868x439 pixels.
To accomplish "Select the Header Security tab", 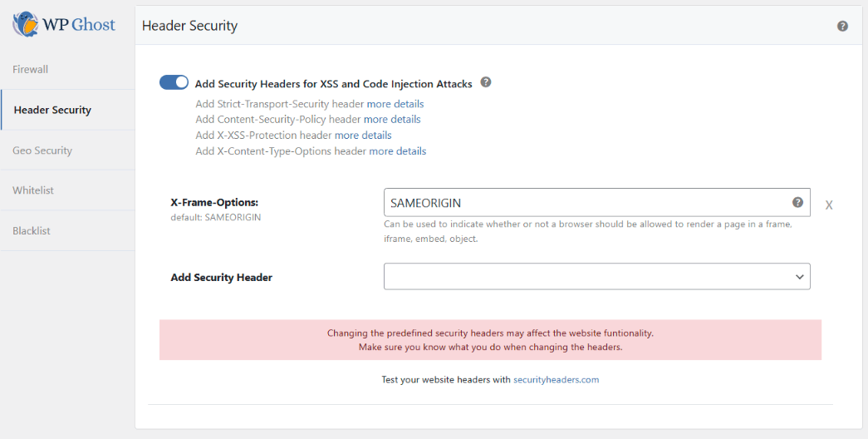I will (x=52, y=110).
